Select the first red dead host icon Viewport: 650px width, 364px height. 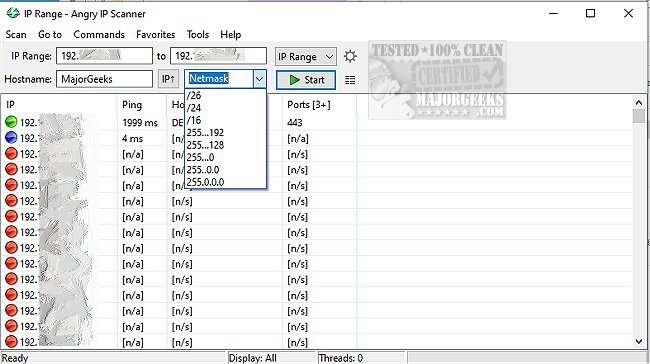coord(11,154)
